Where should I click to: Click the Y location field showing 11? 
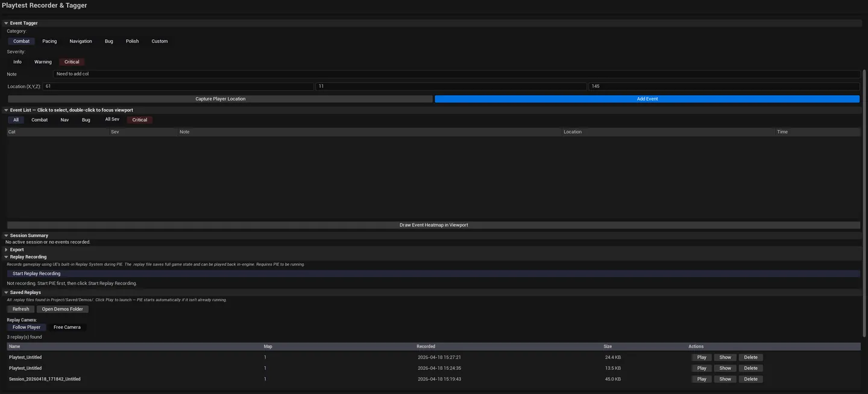(x=451, y=86)
